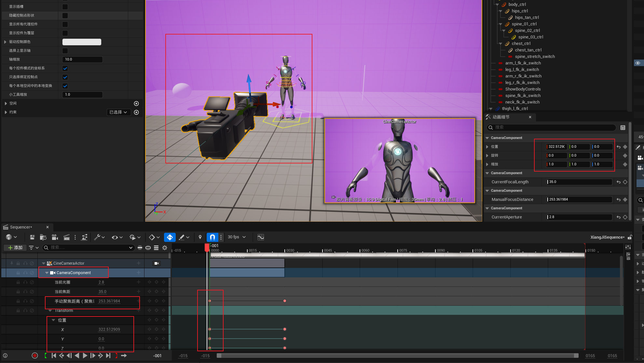Click the Sequencer settings gear icon

click(x=165, y=248)
